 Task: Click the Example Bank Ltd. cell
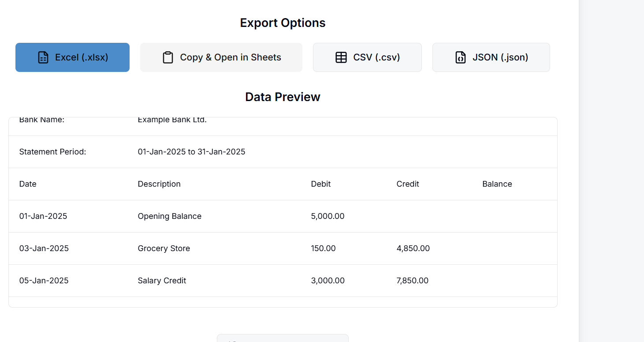coord(172,119)
